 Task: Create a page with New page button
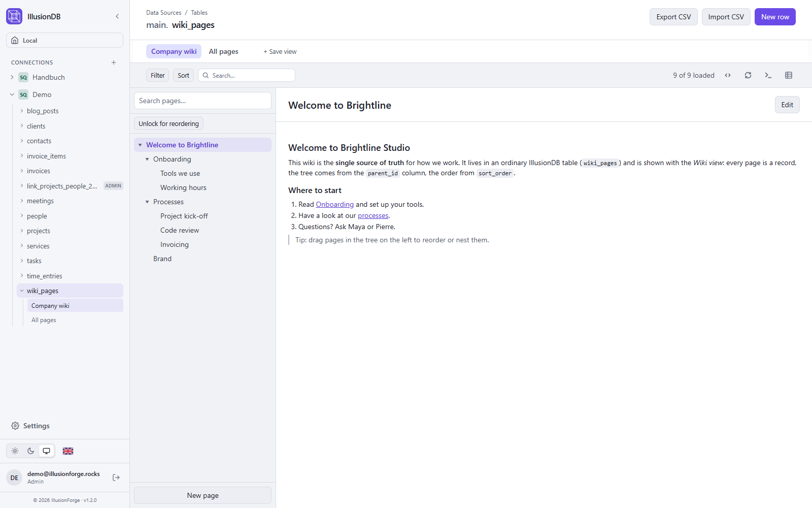[203, 495]
